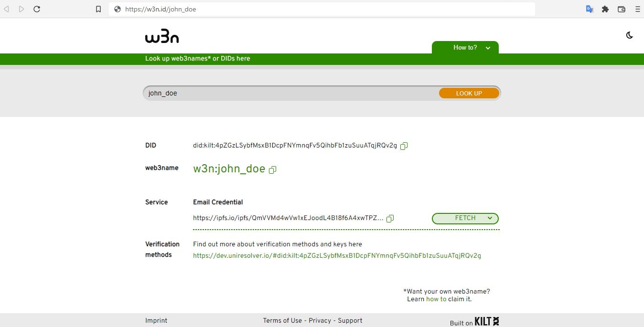Open the browser wallet icon
This screenshot has width=644, height=327.
[622, 9]
